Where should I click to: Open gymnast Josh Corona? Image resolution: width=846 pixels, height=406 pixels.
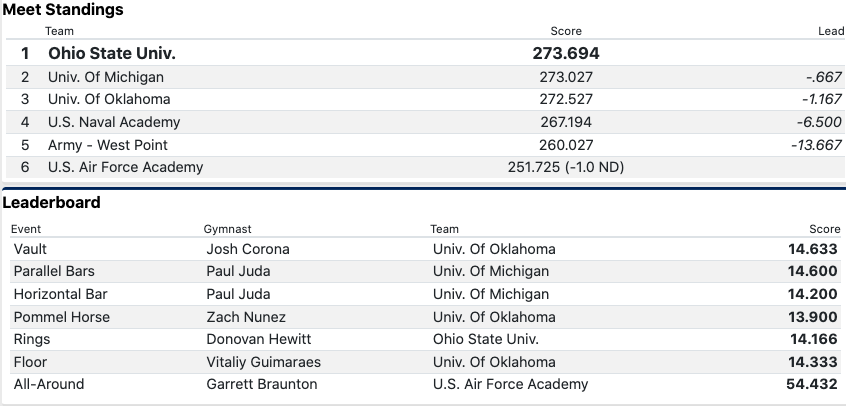[x=247, y=249]
